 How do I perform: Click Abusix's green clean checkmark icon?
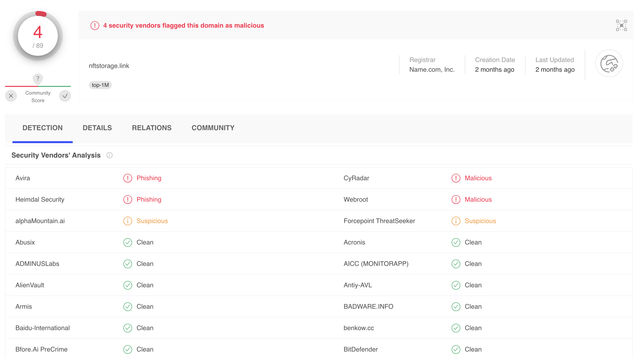tap(128, 242)
